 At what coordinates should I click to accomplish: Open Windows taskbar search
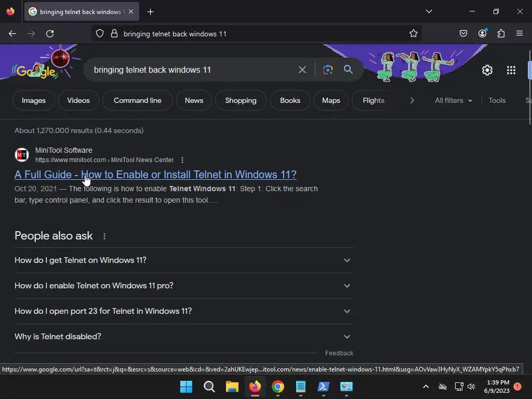pos(209,387)
